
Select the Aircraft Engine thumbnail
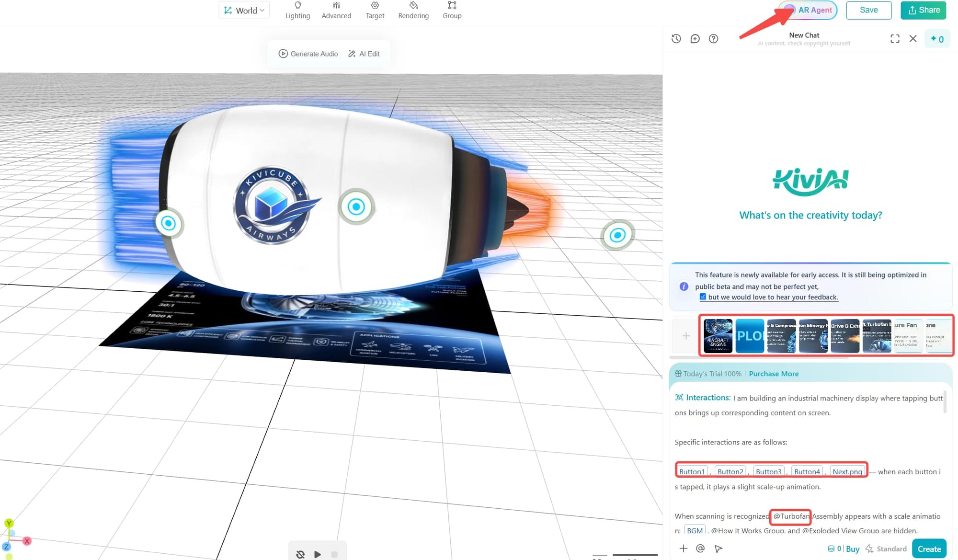(x=718, y=336)
